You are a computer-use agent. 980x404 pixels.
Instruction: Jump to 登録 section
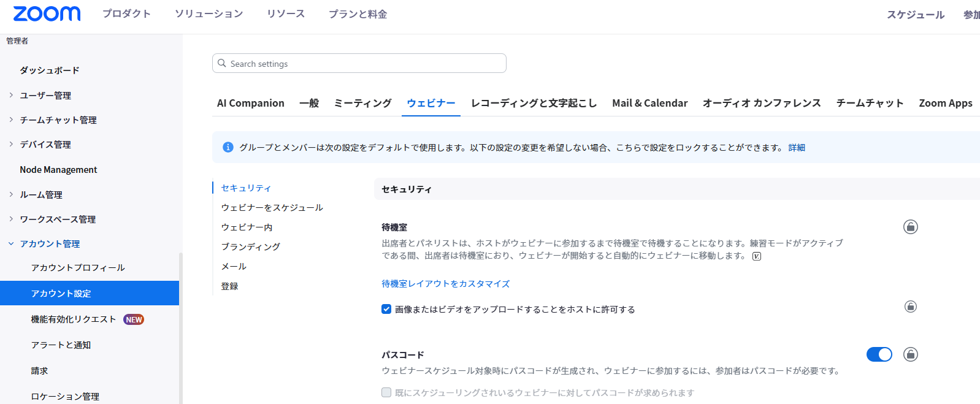click(x=229, y=286)
